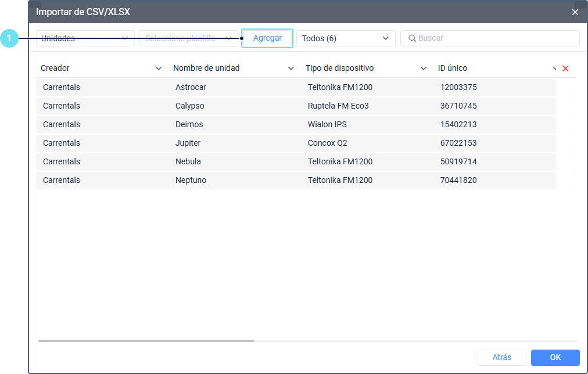This screenshot has width=588, height=374.
Task: Click the Agregar button
Action: click(267, 38)
